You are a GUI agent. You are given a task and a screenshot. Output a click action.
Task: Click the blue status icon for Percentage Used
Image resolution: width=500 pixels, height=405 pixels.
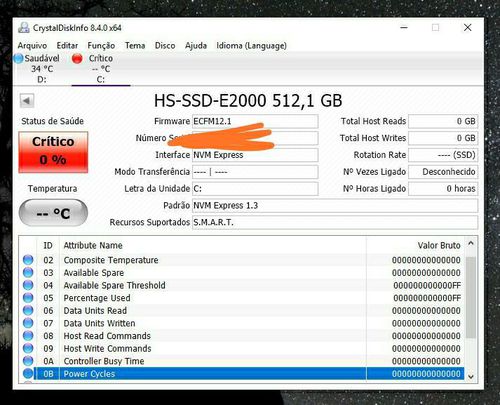(28, 298)
